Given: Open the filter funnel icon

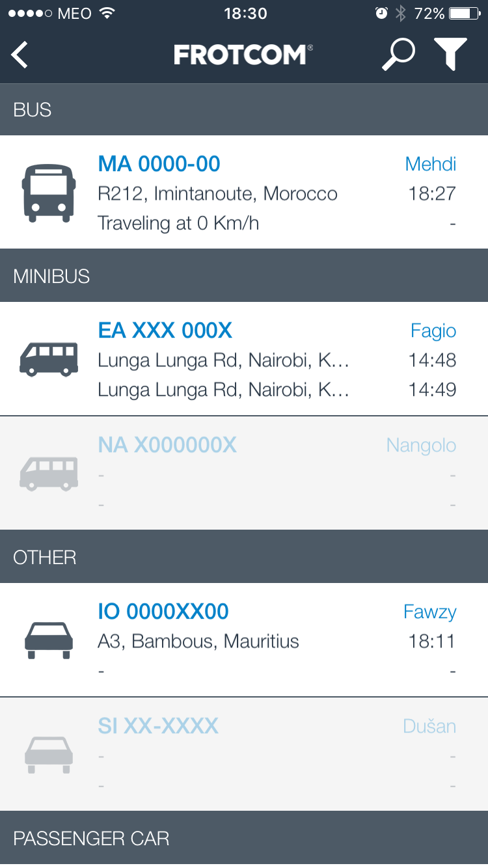Looking at the screenshot, I should [450, 54].
